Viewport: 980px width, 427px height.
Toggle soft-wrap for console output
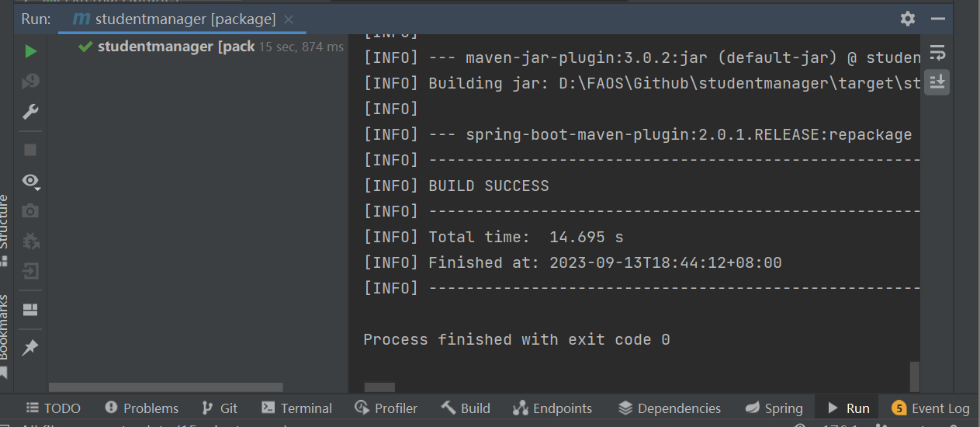click(937, 53)
